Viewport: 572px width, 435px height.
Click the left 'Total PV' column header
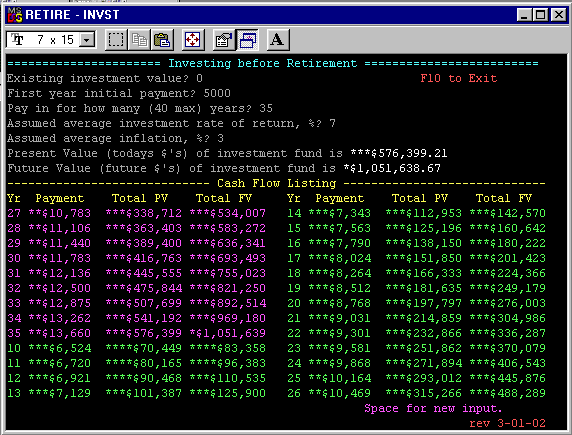click(140, 198)
